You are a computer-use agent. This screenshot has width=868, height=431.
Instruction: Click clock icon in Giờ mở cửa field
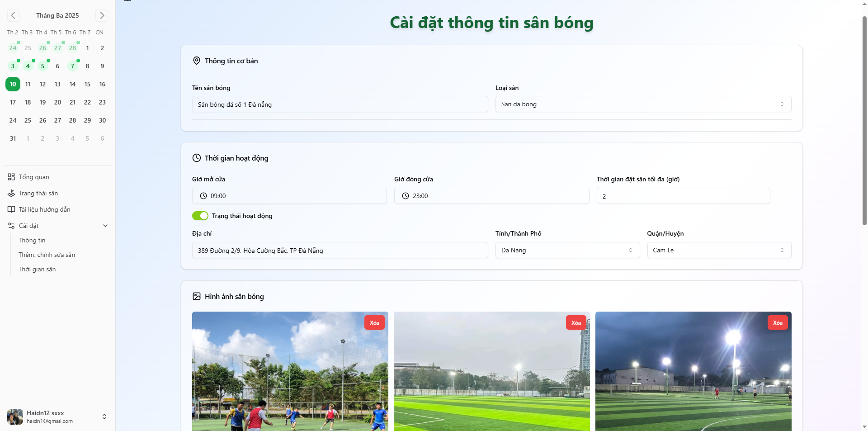point(203,196)
